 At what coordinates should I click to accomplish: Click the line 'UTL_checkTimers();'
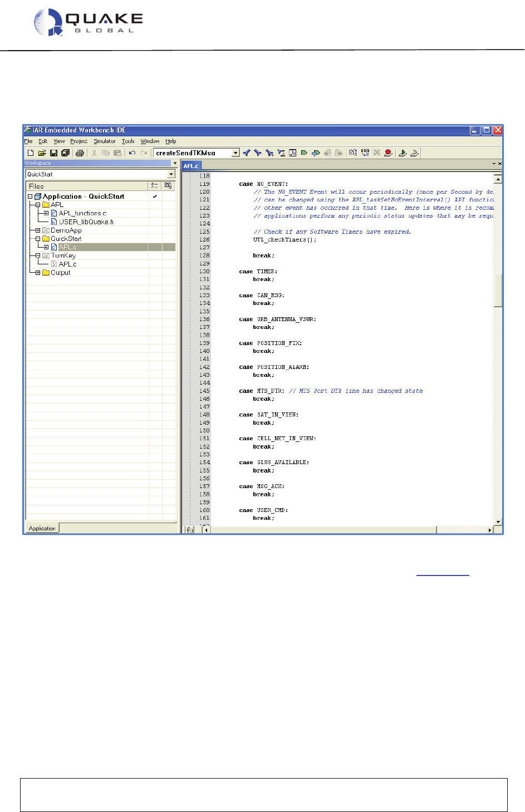coord(284,240)
